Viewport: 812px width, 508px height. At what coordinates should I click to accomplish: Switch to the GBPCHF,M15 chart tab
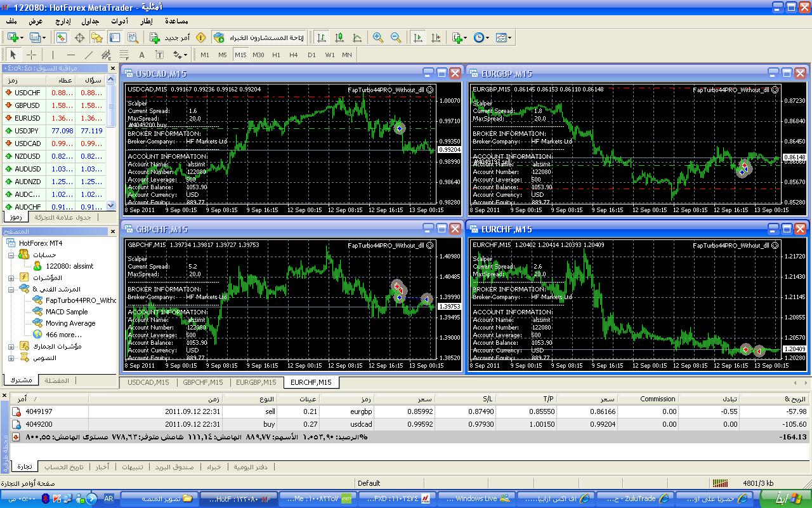coord(202,382)
